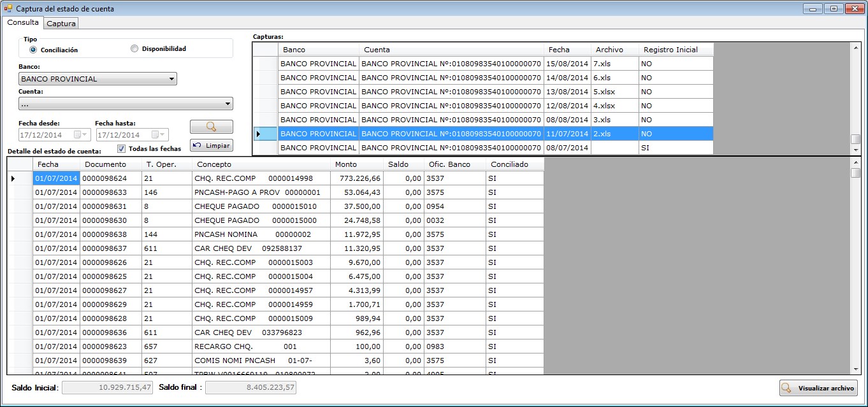The width and height of the screenshot is (868, 407).
Task: Click the Concepto column header
Action: click(261, 164)
